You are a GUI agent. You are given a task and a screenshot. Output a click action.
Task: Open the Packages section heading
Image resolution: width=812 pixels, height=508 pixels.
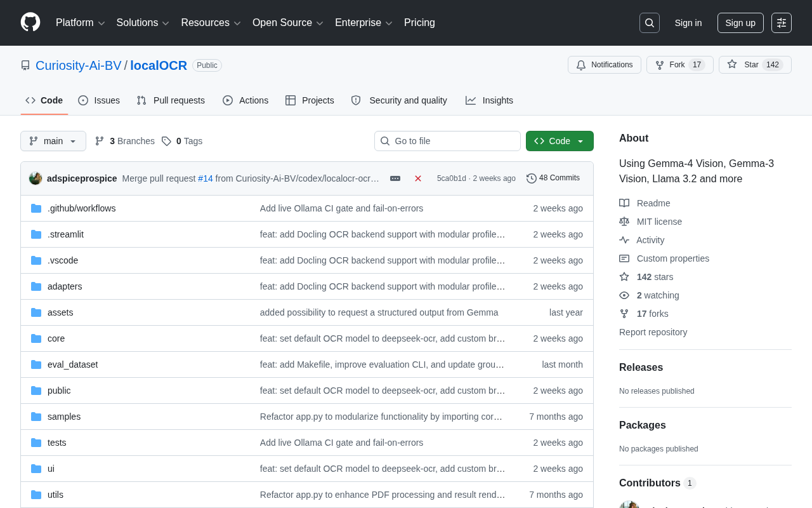[x=643, y=425]
